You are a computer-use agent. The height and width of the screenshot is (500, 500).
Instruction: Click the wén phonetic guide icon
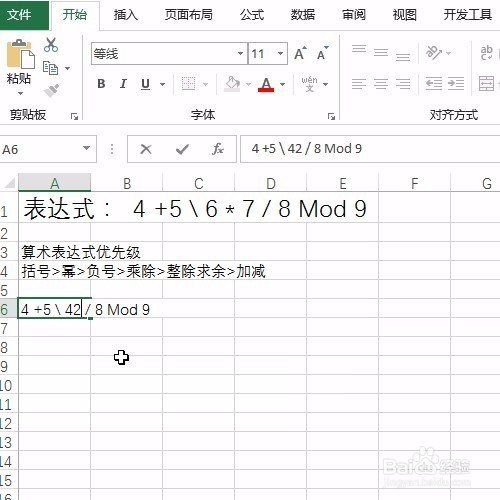tap(309, 84)
